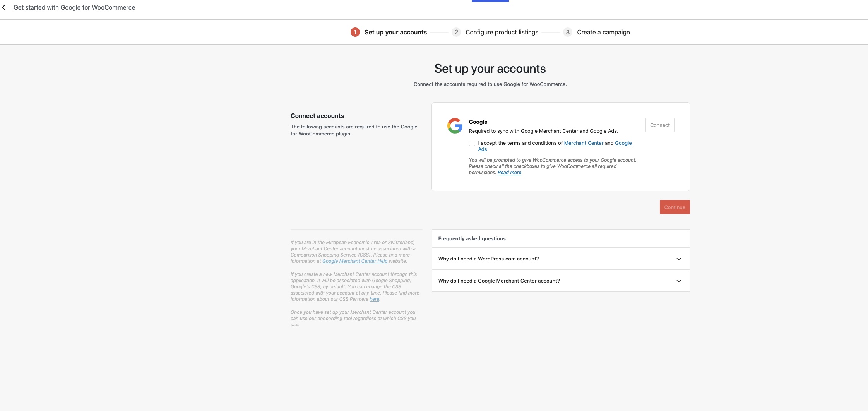Check the terms and conditions acceptance checkbox
Screen dimensions: 868x411
coord(472,143)
